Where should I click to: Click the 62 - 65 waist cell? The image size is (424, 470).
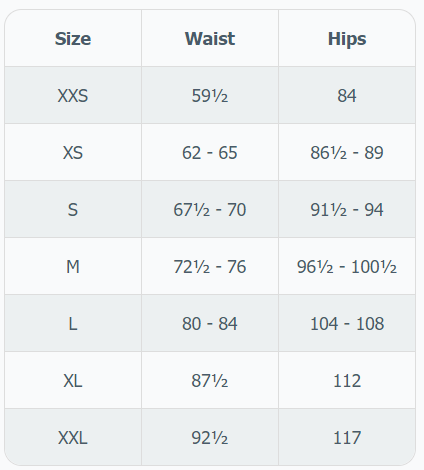pos(210,153)
